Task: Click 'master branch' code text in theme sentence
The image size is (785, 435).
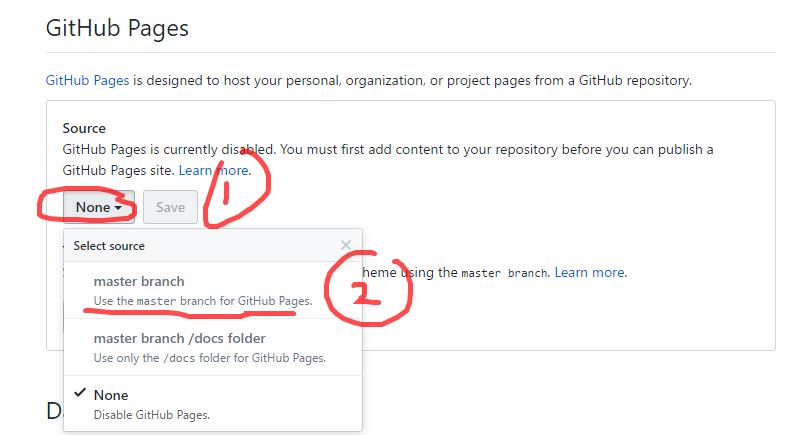Action: [505, 273]
